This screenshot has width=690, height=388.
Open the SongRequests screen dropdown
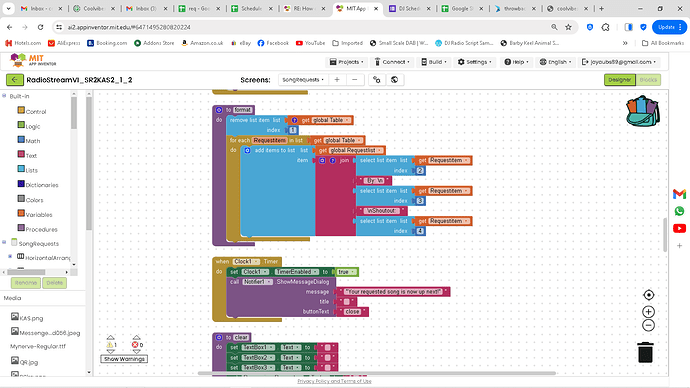(x=303, y=80)
